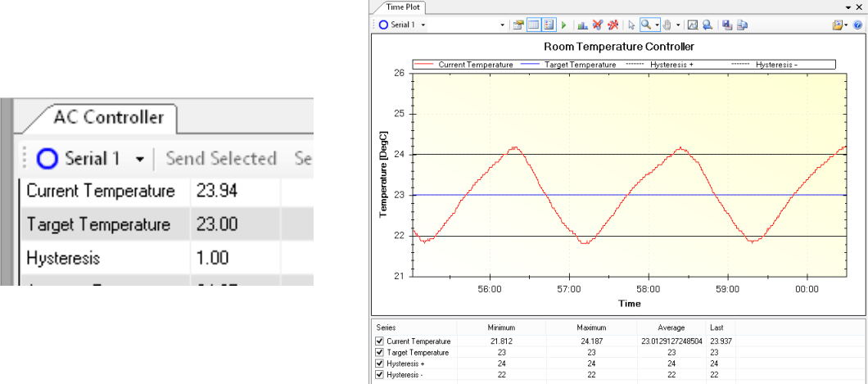868x384 pixels.
Task: Open the bar chart statistics icon
Action: [581, 25]
